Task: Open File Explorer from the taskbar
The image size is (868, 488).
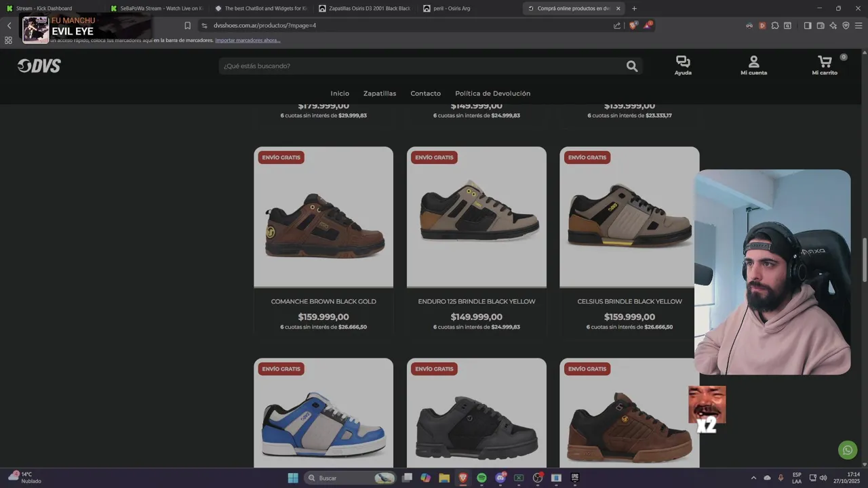Action: (444, 478)
